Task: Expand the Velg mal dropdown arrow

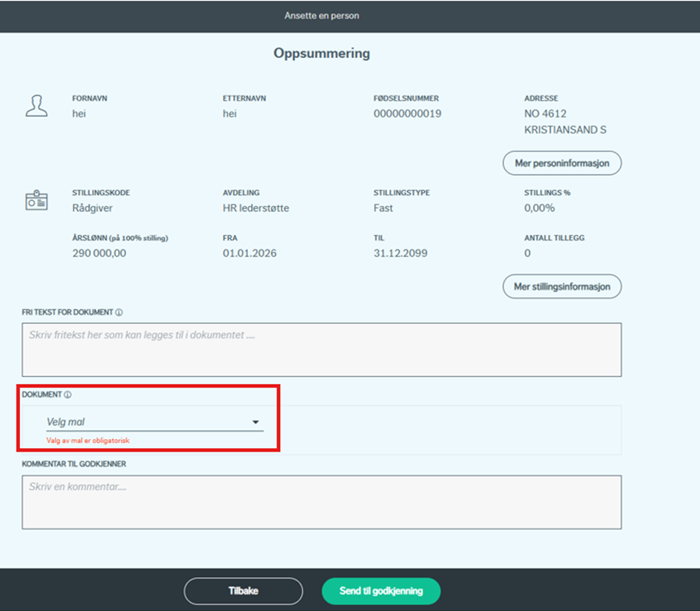Action: (255, 423)
